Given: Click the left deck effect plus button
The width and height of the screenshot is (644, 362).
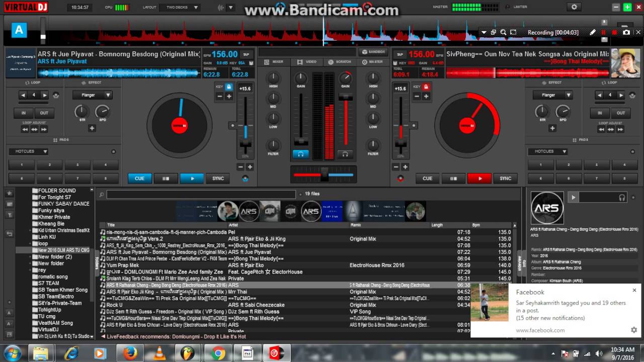Looking at the screenshot, I should point(92,128).
